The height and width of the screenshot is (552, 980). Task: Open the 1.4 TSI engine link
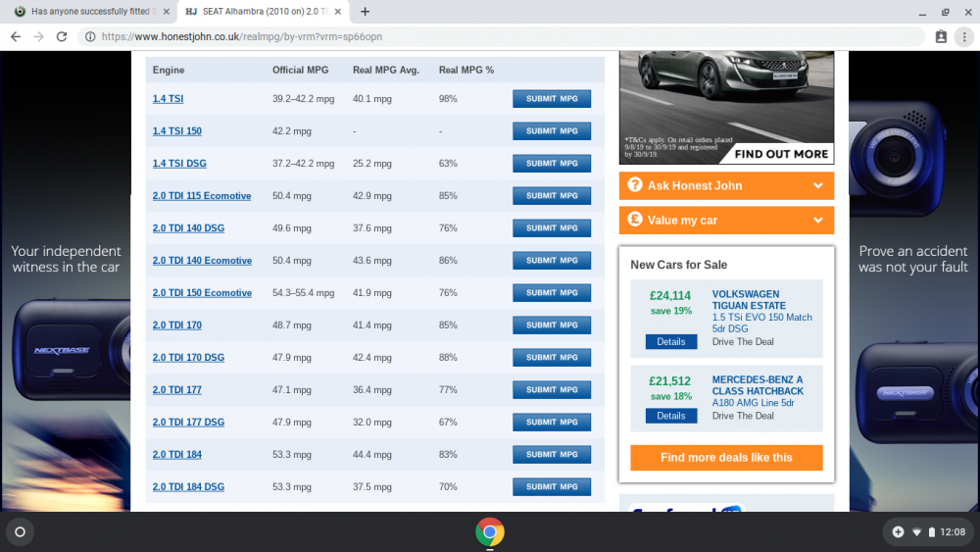[169, 99]
